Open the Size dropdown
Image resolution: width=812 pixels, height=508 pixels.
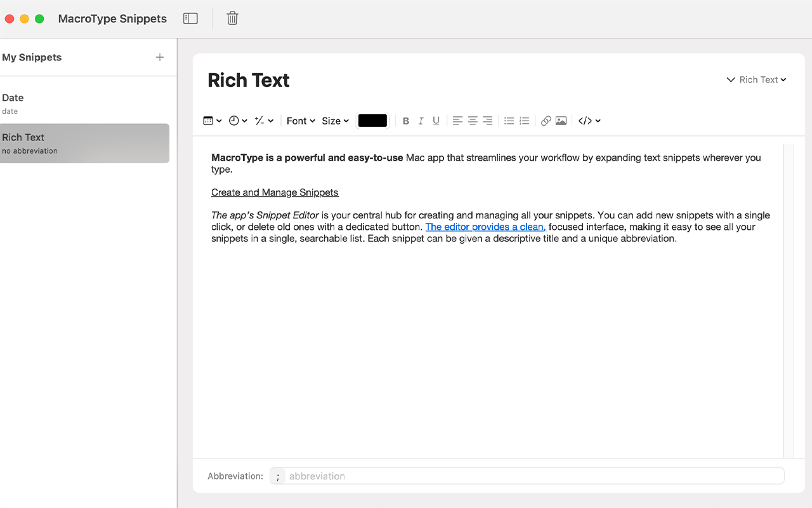click(x=336, y=121)
